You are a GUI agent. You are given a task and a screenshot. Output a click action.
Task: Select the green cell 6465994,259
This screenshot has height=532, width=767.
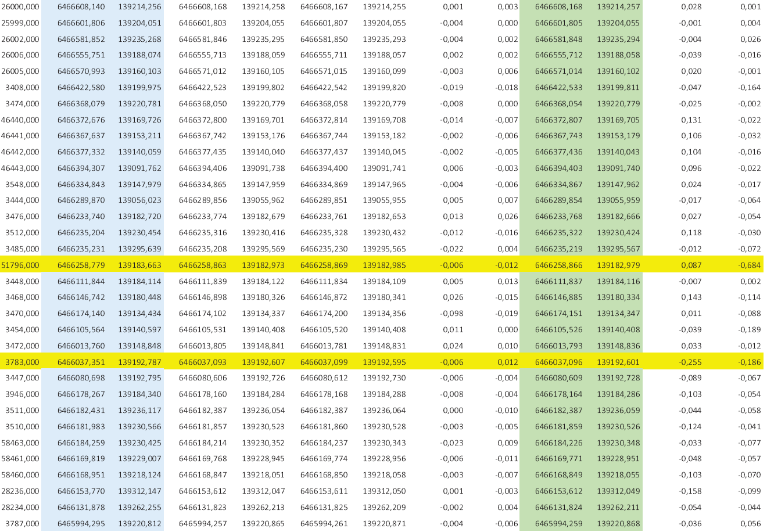point(558,524)
